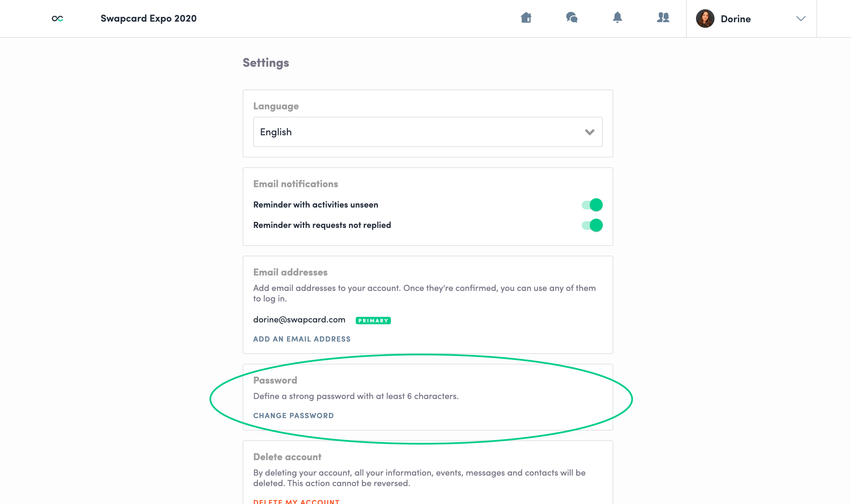The image size is (851, 504).
Task: Click the Swapcard Expo 2020 event title
Action: coord(149,18)
